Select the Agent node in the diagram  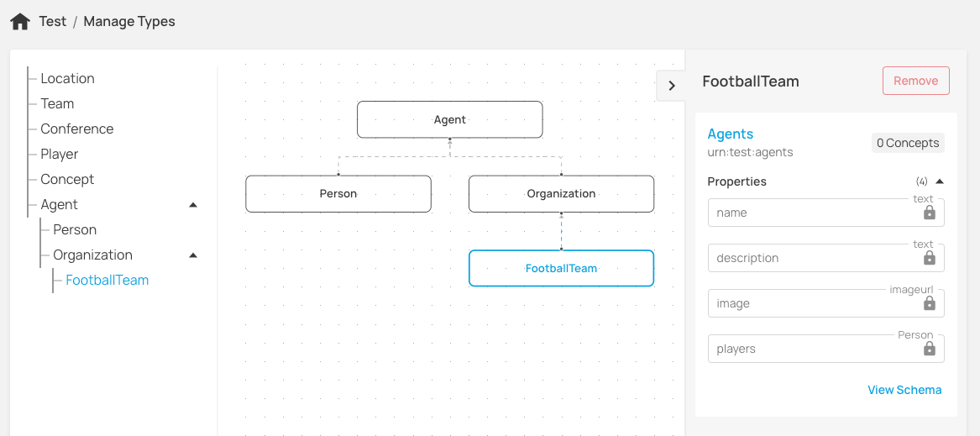point(449,120)
